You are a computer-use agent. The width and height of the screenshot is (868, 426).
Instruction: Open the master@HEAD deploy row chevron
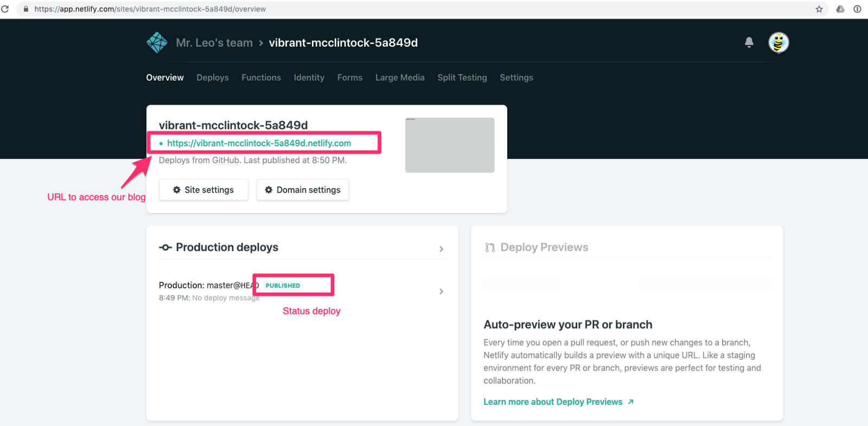[441, 292]
